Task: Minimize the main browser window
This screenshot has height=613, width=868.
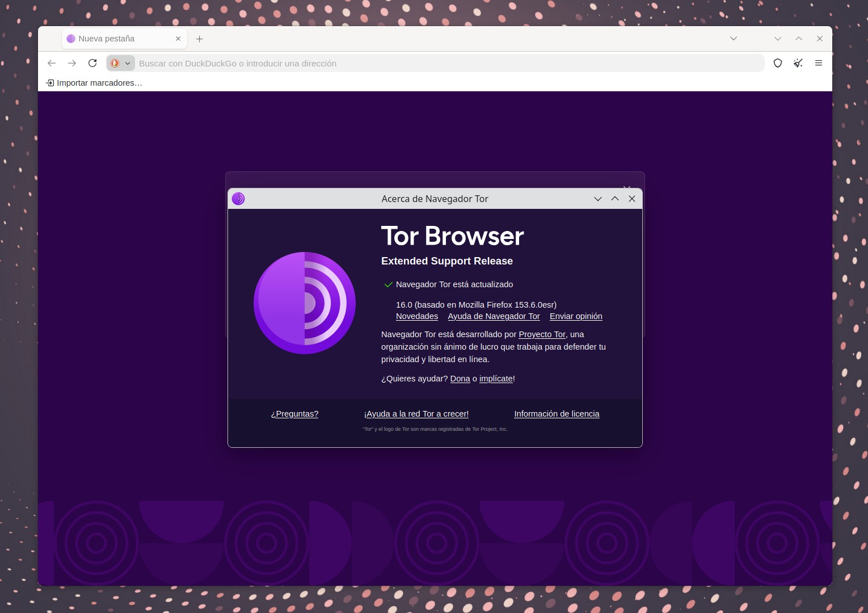Action: point(778,39)
